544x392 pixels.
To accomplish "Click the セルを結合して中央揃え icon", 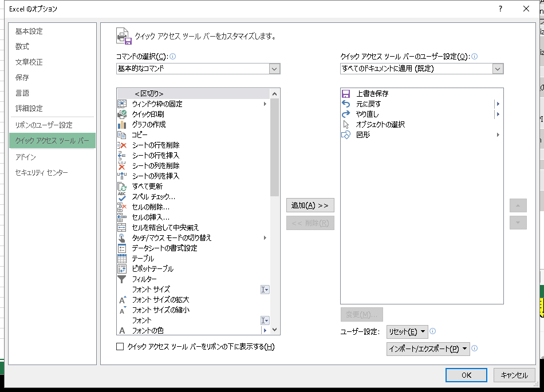I will point(122,227).
